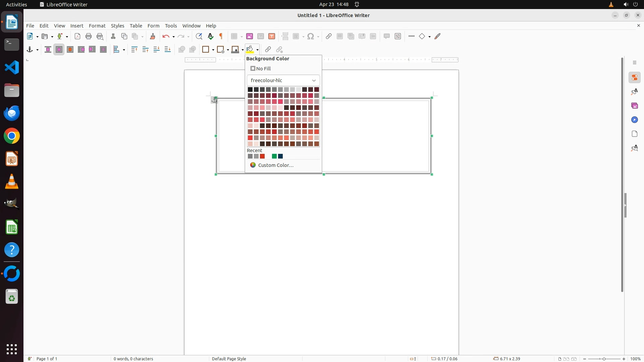Viewport: 644px width, 362px height.
Task: Open the Table menu
Action: point(136,26)
